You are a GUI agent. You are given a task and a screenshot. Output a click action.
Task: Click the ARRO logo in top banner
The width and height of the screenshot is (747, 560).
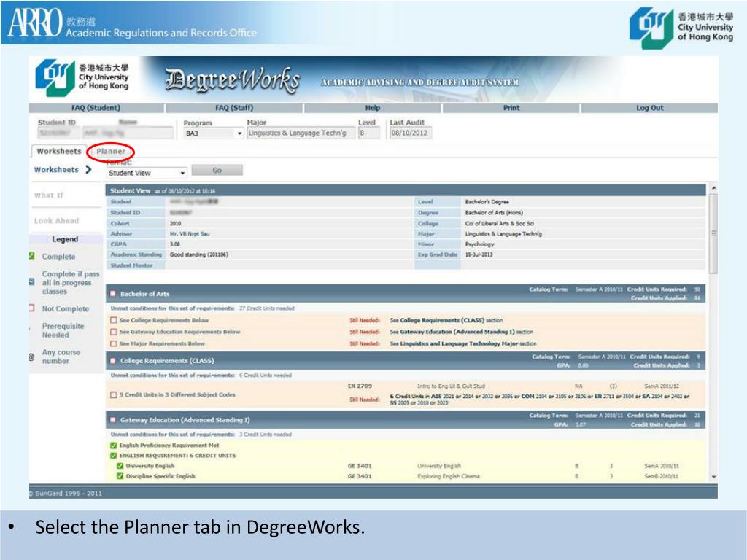[35, 23]
